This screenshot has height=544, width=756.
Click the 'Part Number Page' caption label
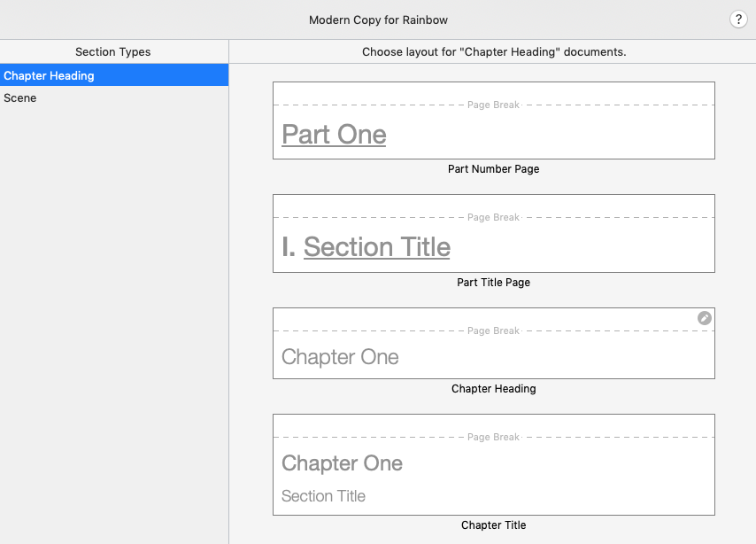(x=494, y=169)
